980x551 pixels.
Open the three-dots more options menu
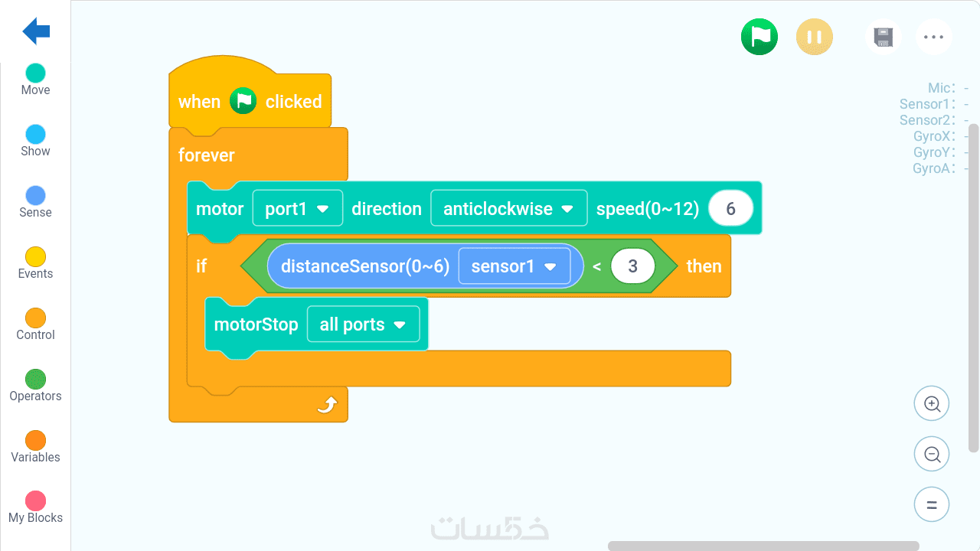[933, 37]
